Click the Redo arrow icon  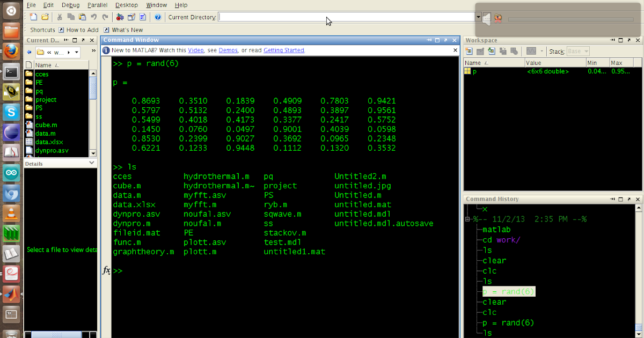point(105,17)
